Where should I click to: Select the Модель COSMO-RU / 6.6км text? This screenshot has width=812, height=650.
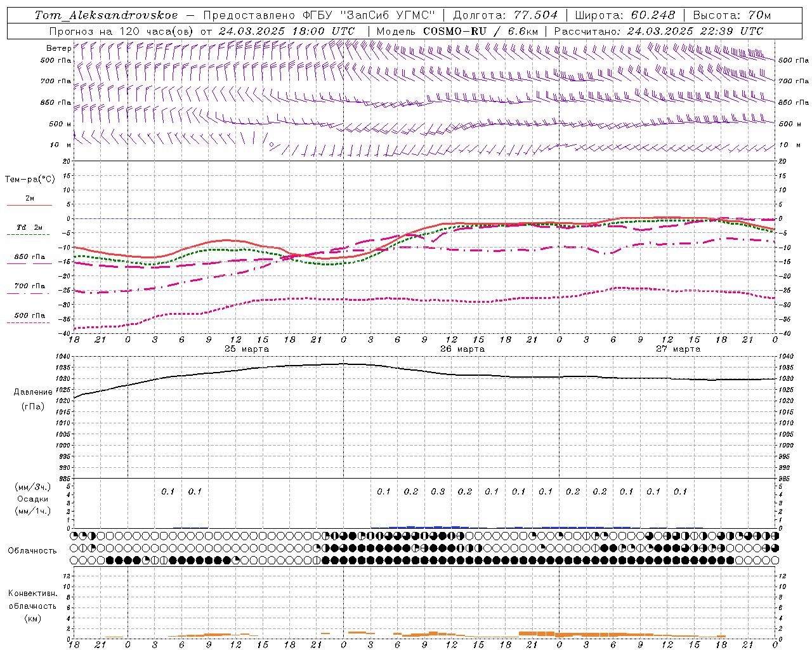point(457,30)
